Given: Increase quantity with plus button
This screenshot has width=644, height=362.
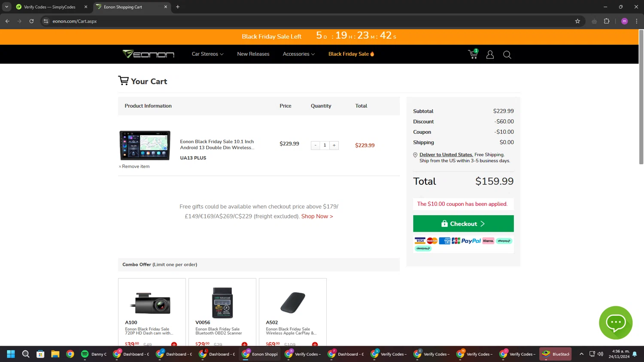Looking at the screenshot, I should (x=334, y=145).
